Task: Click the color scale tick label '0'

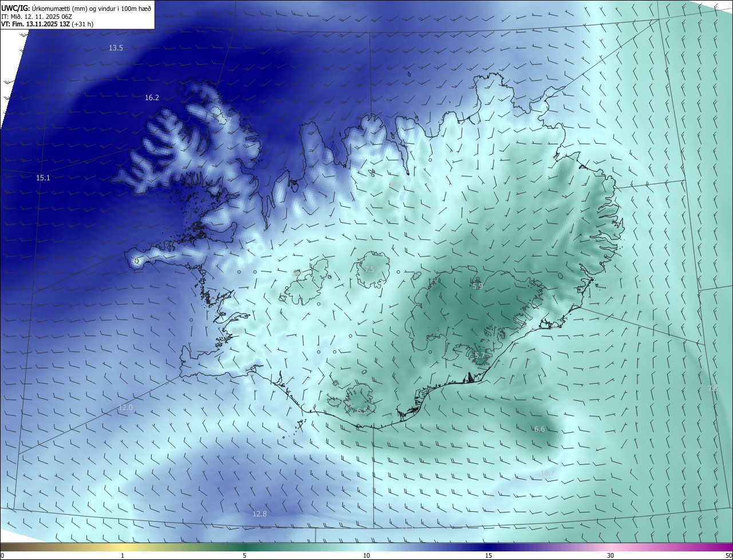Action: tap(2, 555)
